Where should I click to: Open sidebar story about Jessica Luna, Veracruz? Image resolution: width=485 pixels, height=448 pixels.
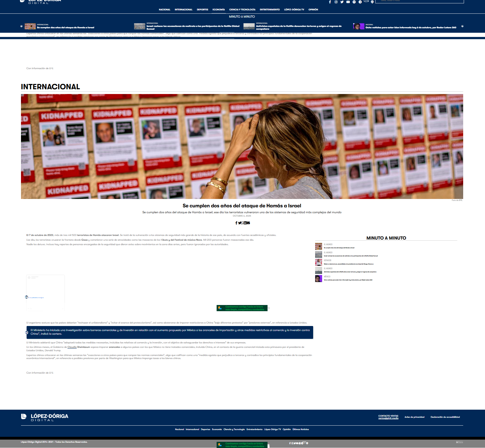[x=349, y=264]
